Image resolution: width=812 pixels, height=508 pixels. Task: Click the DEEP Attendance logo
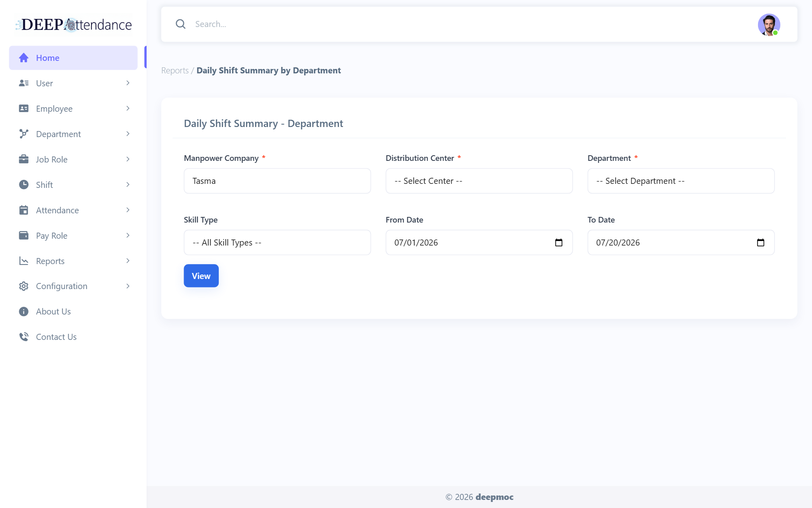(74, 25)
